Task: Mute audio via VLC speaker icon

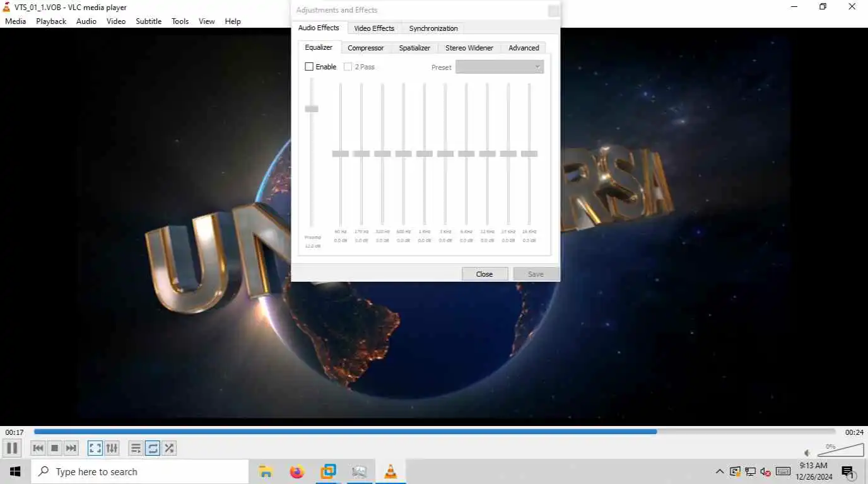Action: pos(807,452)
